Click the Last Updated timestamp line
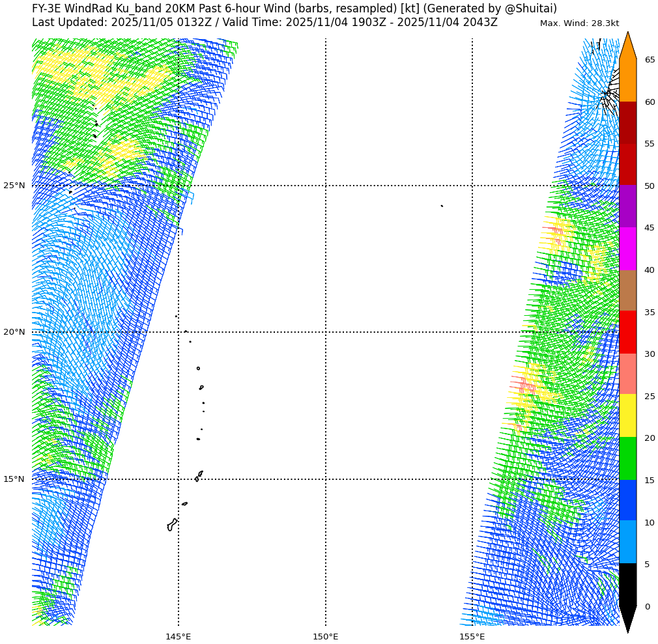 point(265,22)
